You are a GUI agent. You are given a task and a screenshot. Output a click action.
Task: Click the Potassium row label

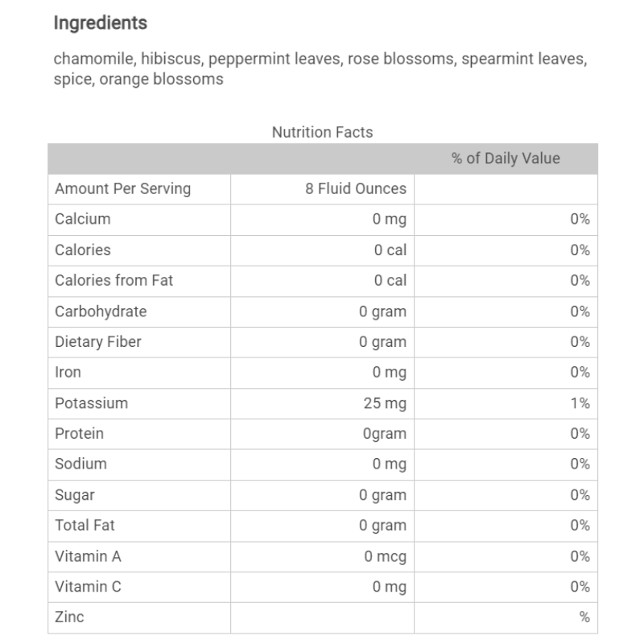point(91,403)
